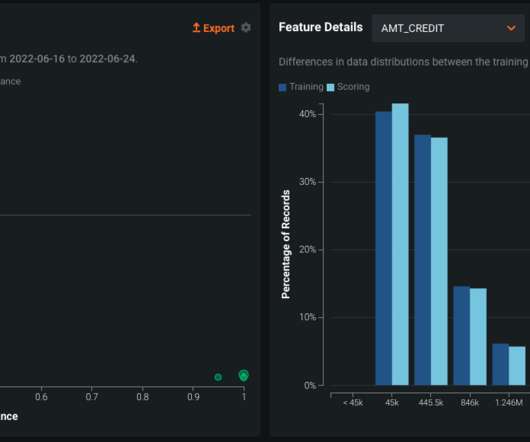Click the 0.6 importance axis label

(41, 397)
